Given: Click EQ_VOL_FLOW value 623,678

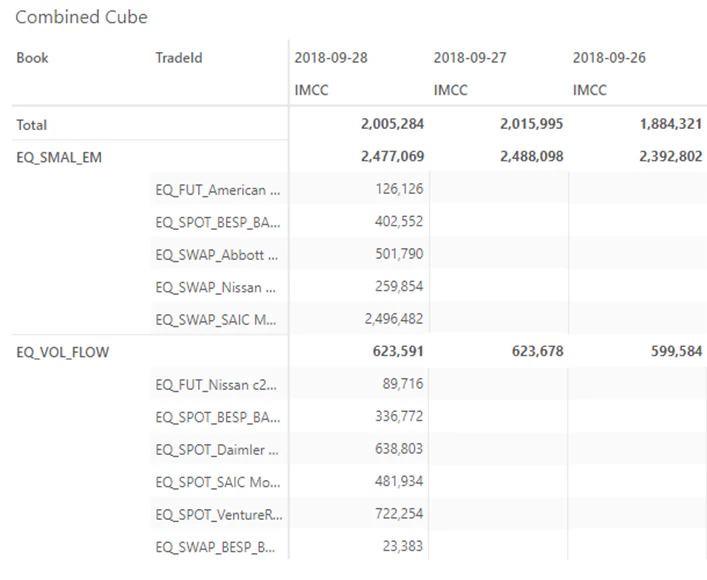Looking at the screenshot, I should (x=537, y=351).
